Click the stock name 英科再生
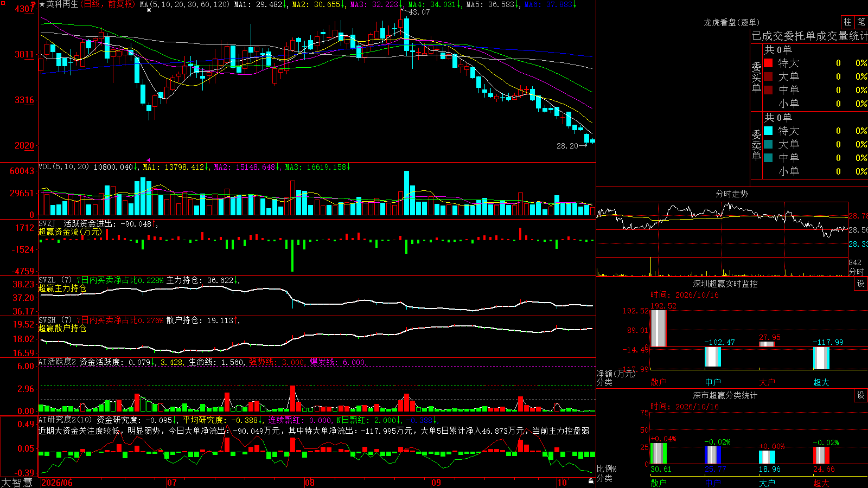 point(62,4)
